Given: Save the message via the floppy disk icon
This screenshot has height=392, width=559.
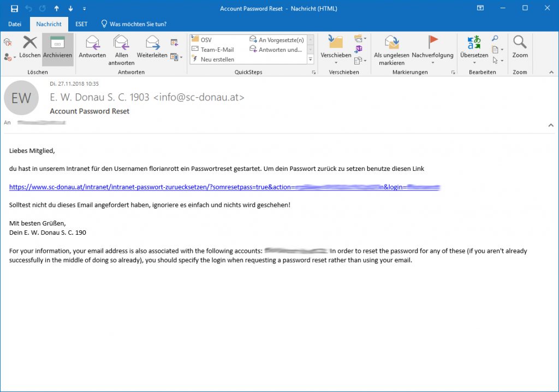Looking at the screenshot, I should (14, 9).
